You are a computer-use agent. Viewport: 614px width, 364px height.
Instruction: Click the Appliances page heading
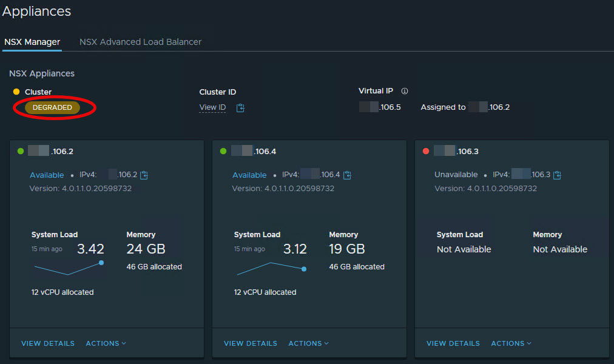click(x=36, y=12)
